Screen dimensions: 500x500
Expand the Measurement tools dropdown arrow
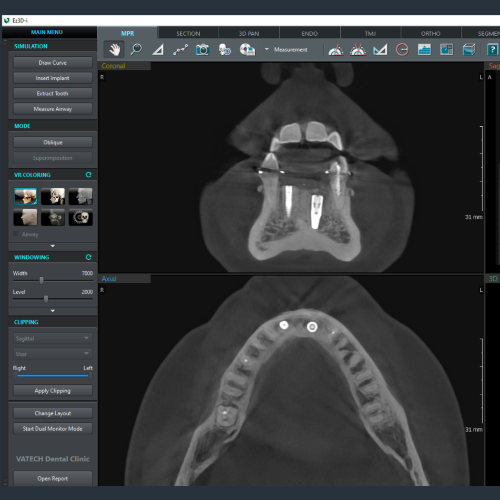266,49
